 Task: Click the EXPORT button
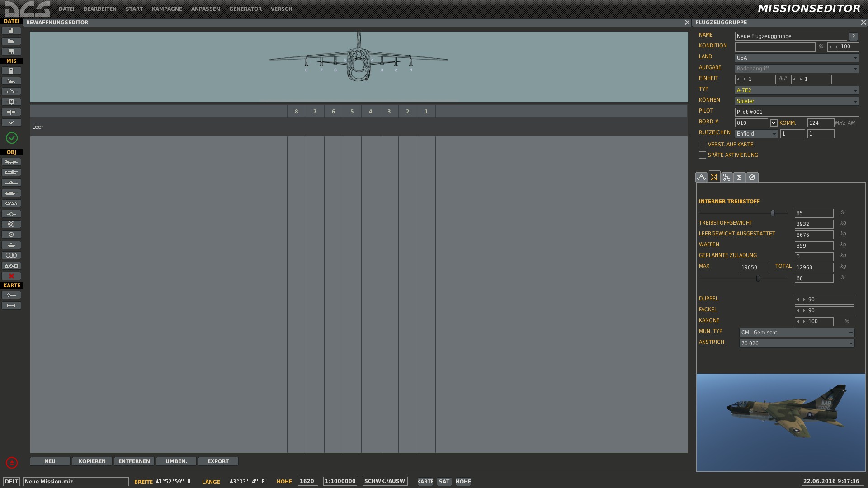[218, 461]
